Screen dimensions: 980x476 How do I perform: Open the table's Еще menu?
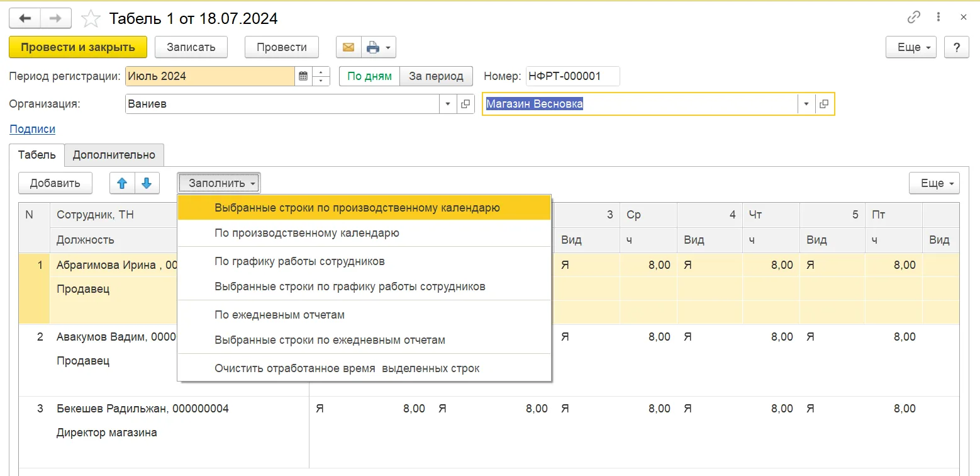(x=934, y=183)
